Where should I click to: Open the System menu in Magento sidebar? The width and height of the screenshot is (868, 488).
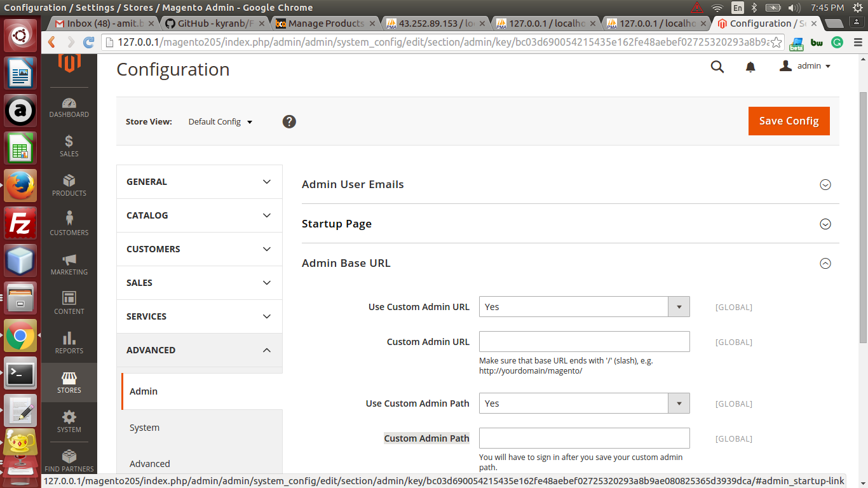[x=69, y=421]
